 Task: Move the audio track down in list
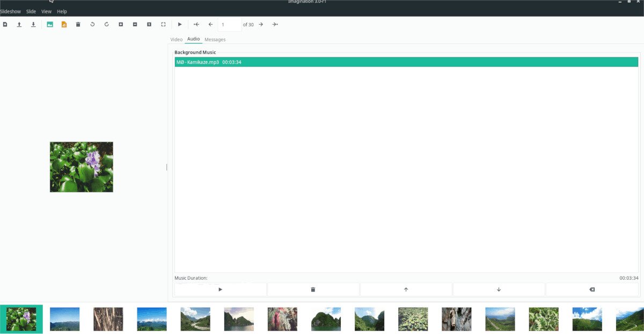(499, 289)
